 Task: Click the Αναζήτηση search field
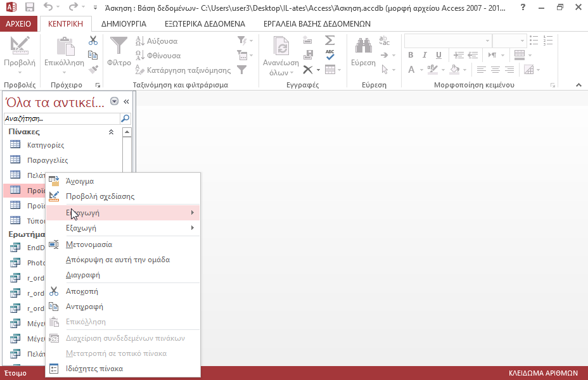(61, 119)
